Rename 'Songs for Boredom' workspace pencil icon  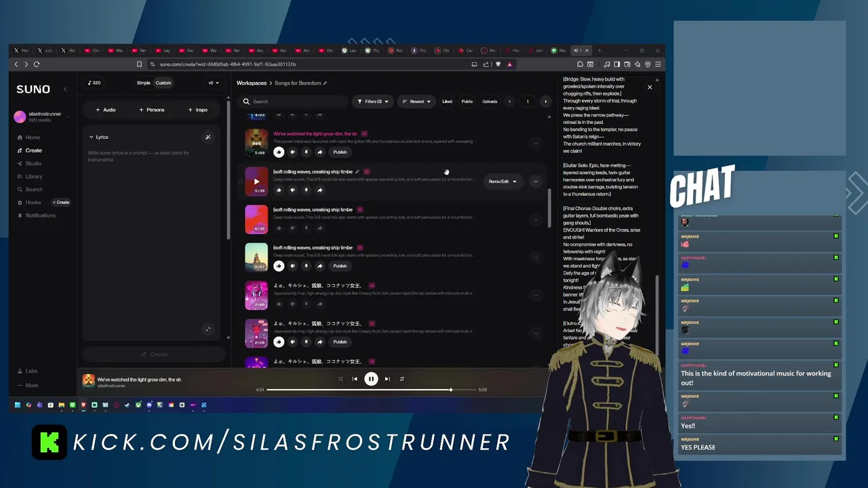point(325,83)
